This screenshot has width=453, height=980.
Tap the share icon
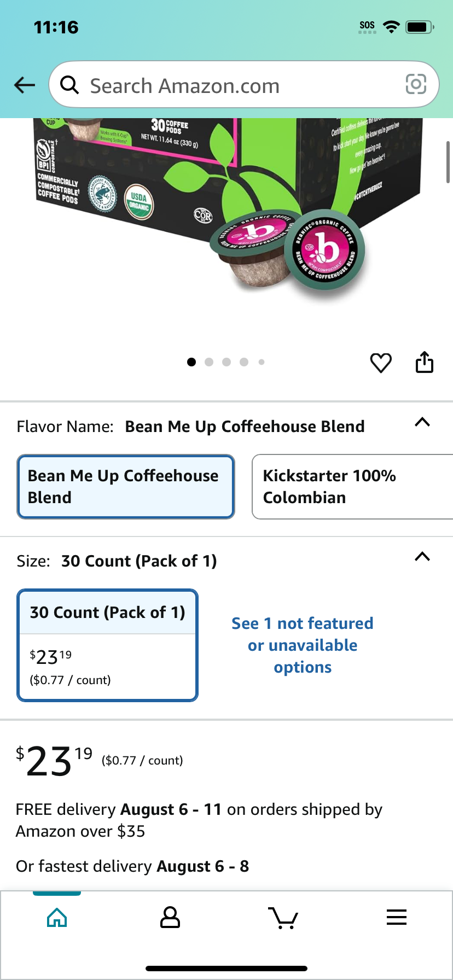(425, 362)
